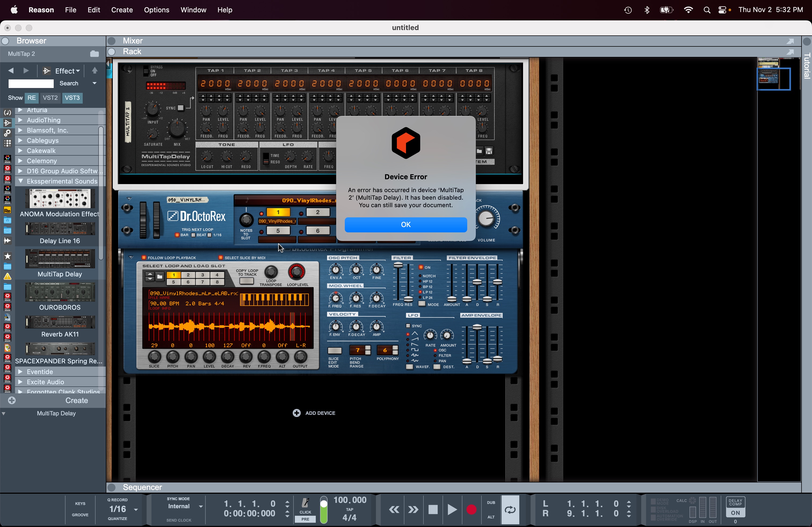Click the folder icon next to MultiTap 2
The width and height of the screenshot is (812, 527).
pyautogui.click(x=95, y=54)
